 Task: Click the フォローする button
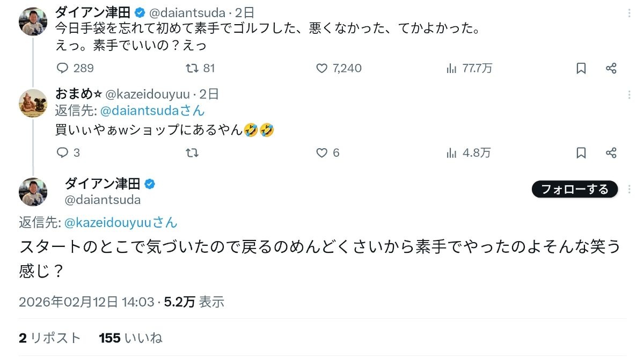pyautogui.click(x=574, y=189)
